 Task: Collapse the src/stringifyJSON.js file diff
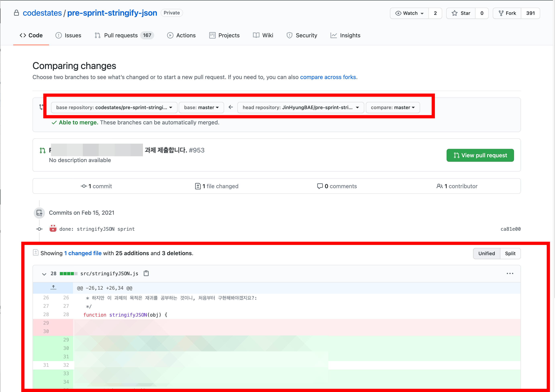(44, 274)
